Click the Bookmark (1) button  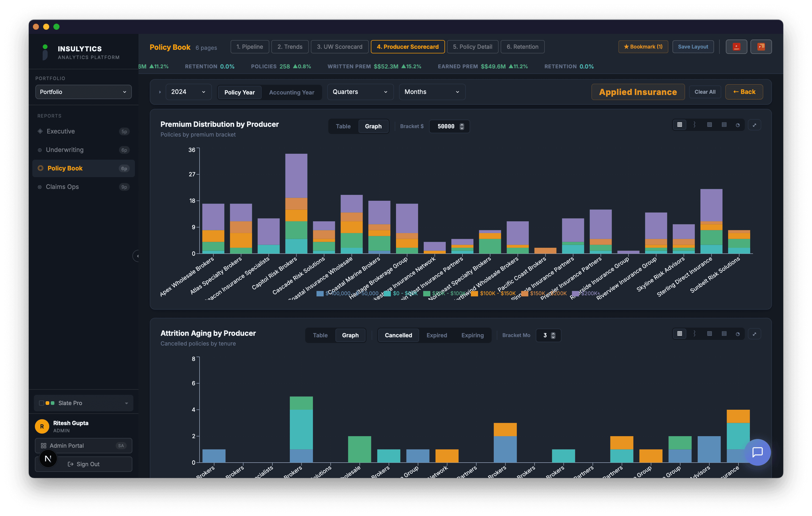click(x=643, y=46)
